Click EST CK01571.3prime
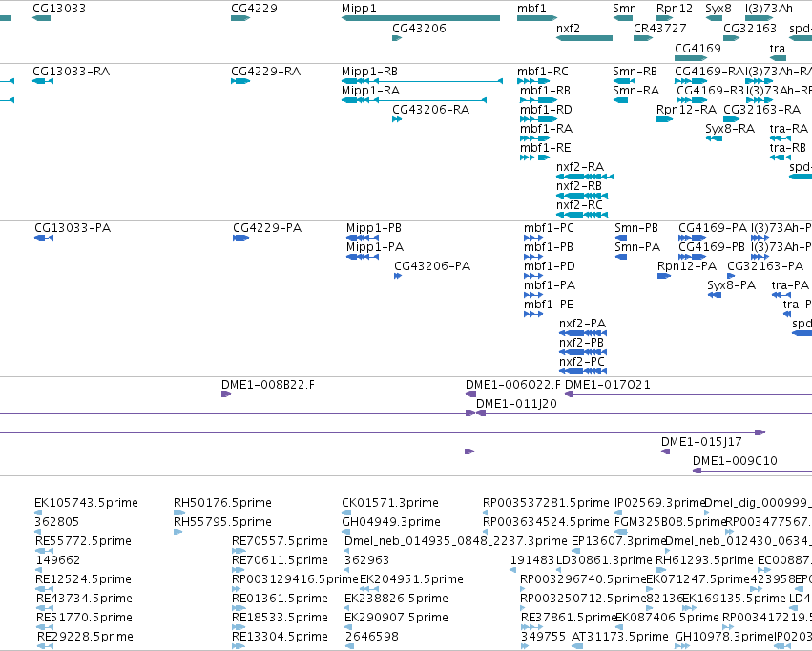 pos(390,503)
